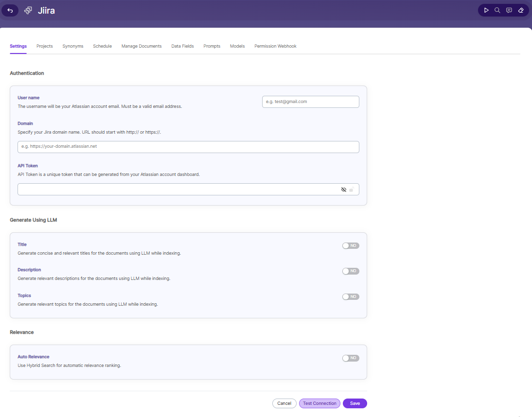Enable the Title LLM generation toggle
Image resolution: width=532 pixels, height=417 pixels.
click(351, 246)
